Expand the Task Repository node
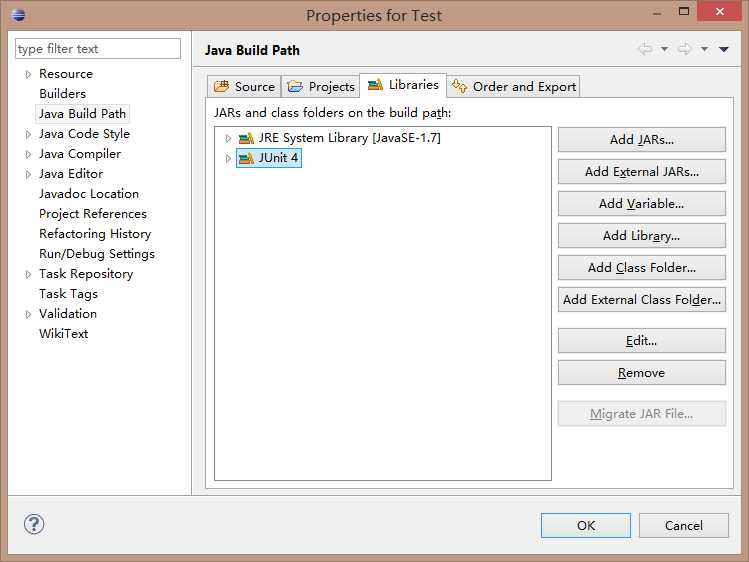The height and width of the screenshot is (562, 749). [x=28, y=274]
